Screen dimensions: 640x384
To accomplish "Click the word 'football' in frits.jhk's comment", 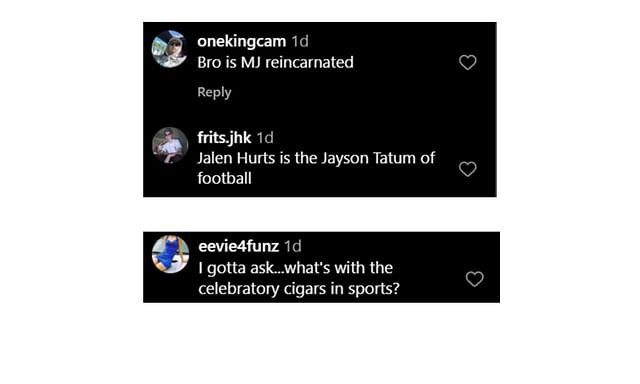I will pyautogui.click(x=224, y=178).
